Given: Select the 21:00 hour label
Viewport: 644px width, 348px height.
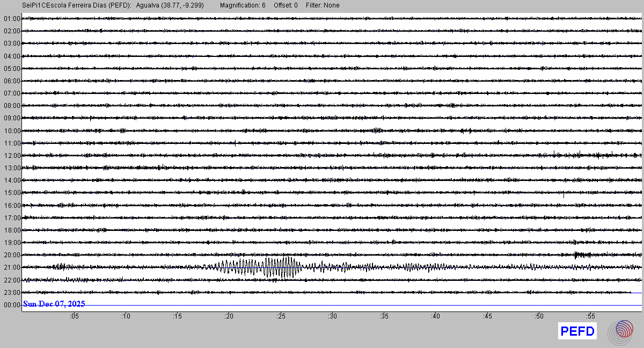Looking at the screenshot, I should 12,267.
